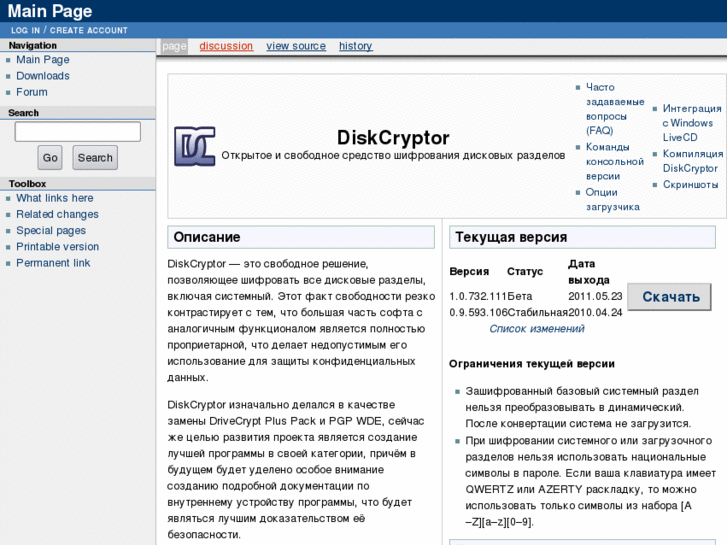727x545 pixels.
Task: Switch to the view source tab
Action: (296, 46)
